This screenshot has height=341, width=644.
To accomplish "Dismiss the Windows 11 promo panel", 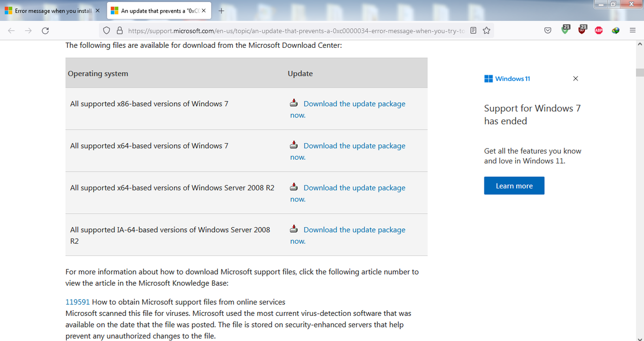I will (x=576, y=79).
